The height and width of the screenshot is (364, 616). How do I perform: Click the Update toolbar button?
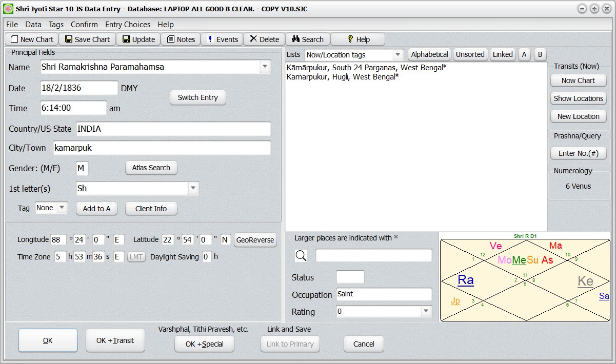point(138,39)
